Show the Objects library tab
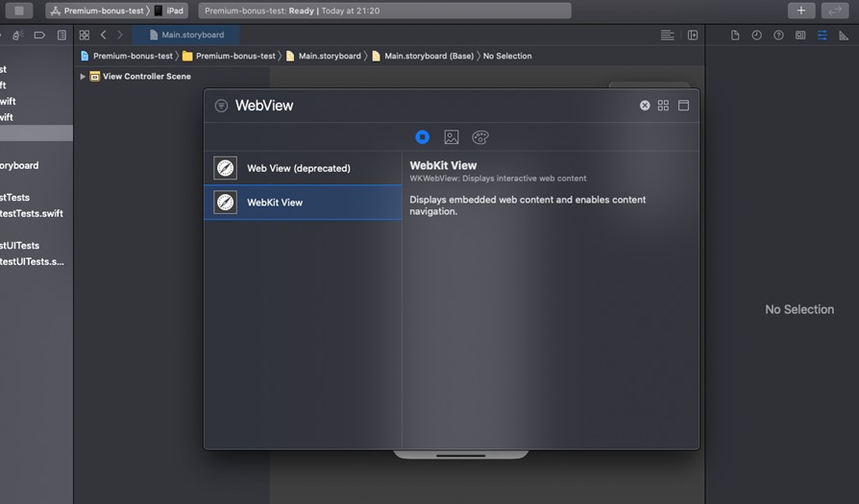The width and height of the screenshot is (859, 504). (x=423, y=137)
